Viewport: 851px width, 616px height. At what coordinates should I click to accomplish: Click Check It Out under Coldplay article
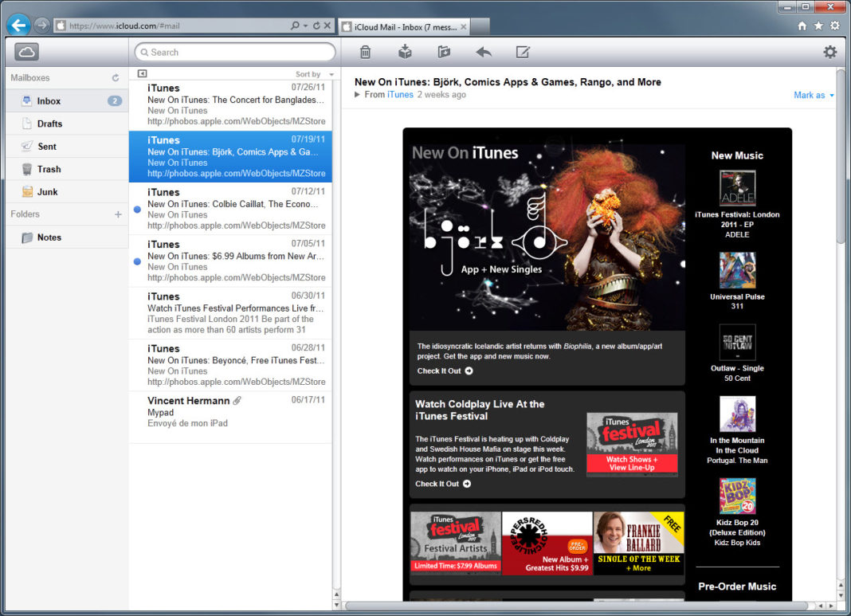coord(443,484)
